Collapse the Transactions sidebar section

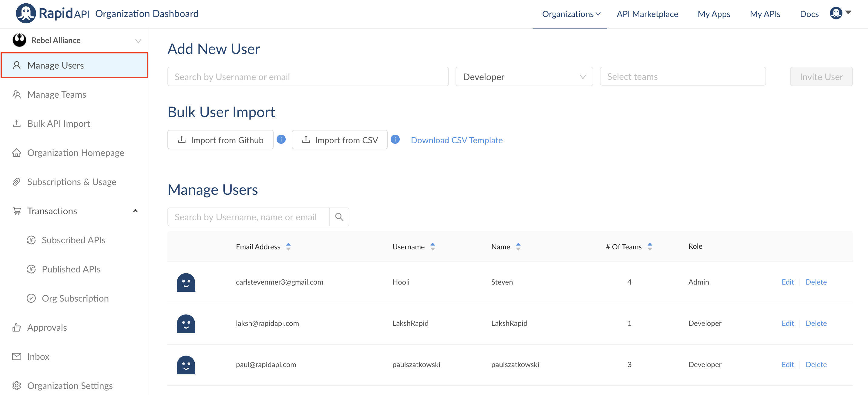tap(135, 211)
